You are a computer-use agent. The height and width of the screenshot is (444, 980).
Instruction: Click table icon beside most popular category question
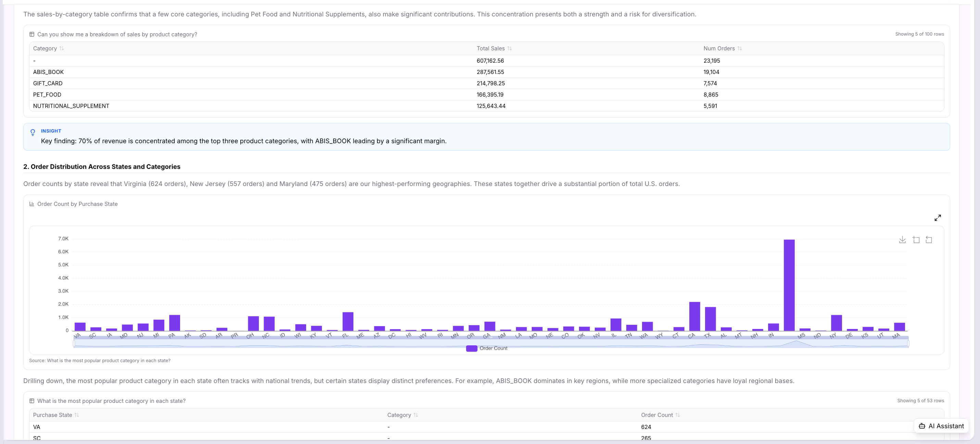32,401
